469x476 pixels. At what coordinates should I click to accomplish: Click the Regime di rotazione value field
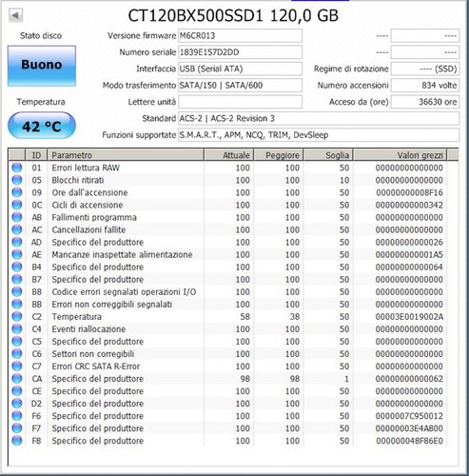(425, 69)
